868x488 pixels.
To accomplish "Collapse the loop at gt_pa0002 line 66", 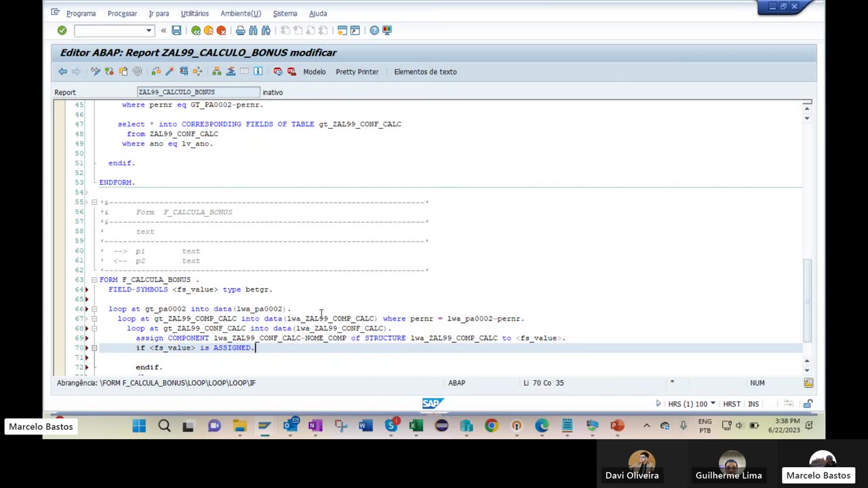I will (94, 309).
